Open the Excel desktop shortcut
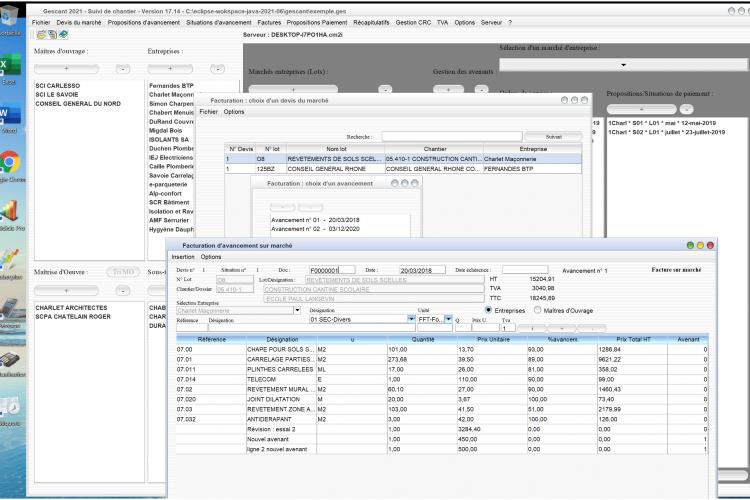The image size is (750, 500). (x=10, y=67)
